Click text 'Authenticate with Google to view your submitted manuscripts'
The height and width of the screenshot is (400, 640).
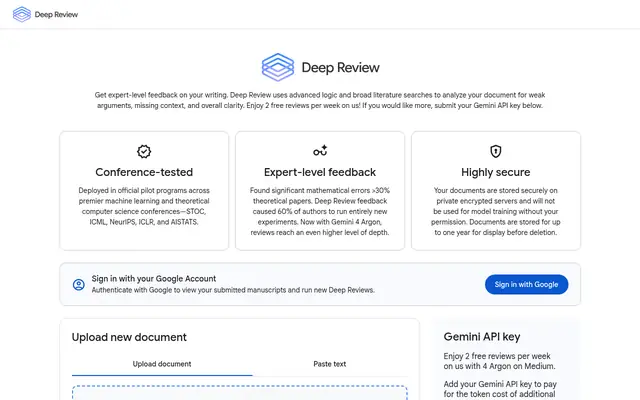[x=189, y=290]
